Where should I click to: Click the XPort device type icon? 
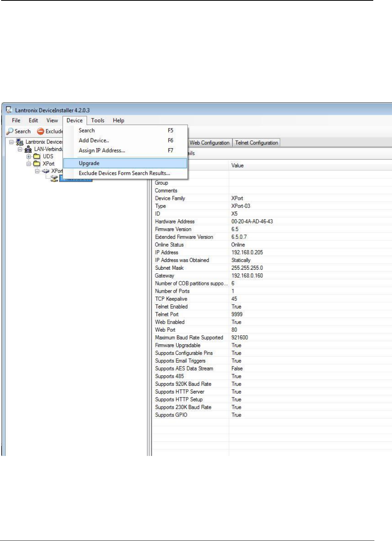click(46, 171)
